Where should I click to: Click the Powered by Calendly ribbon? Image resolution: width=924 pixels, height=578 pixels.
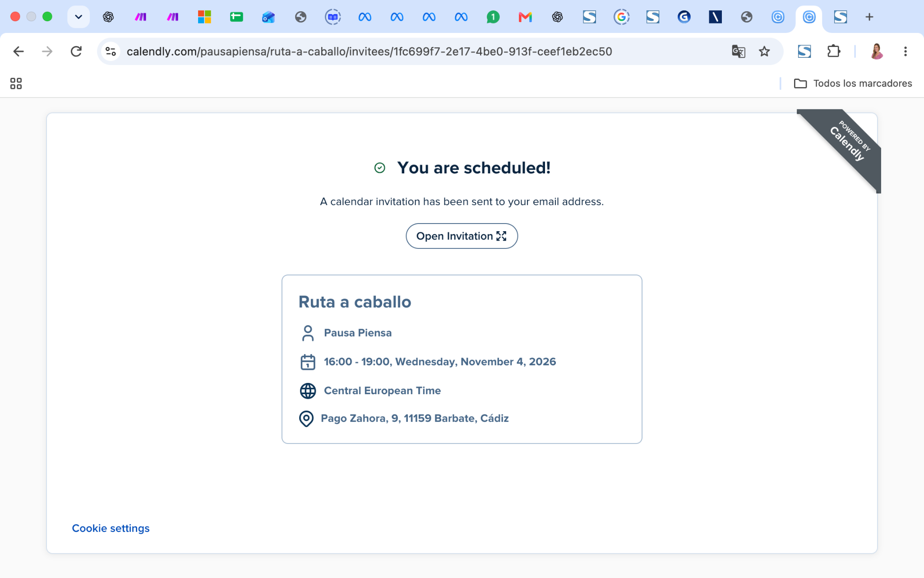coord(848,142)
